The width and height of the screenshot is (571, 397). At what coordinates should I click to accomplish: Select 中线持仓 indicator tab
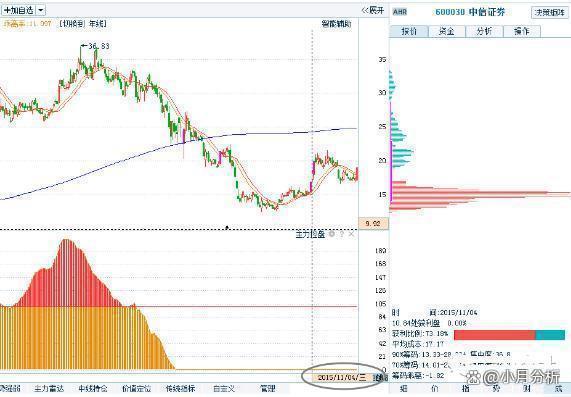(93, 389)
